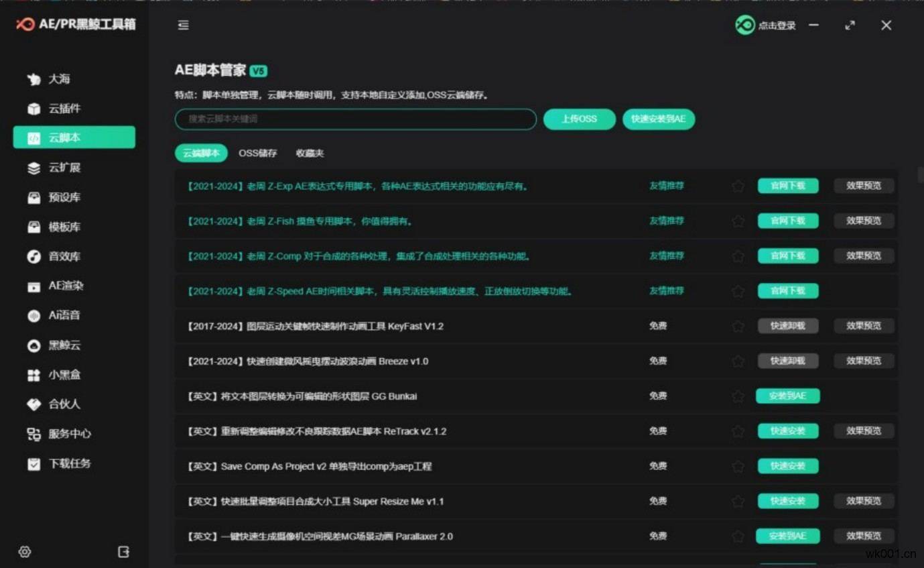Switch to the OSS储存 tab
This screenshot has height=568, width=924.
258,154
